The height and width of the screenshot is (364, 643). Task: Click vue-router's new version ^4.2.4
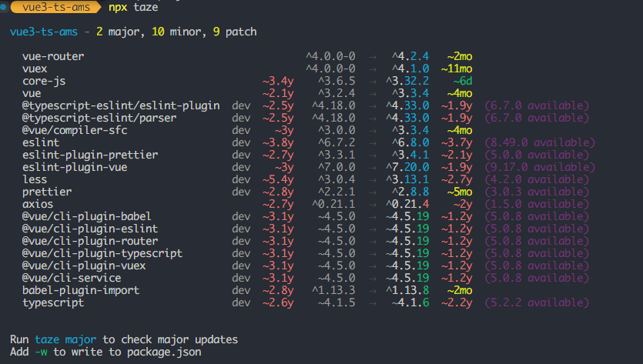pyautogui.click(x=410, y=56)
